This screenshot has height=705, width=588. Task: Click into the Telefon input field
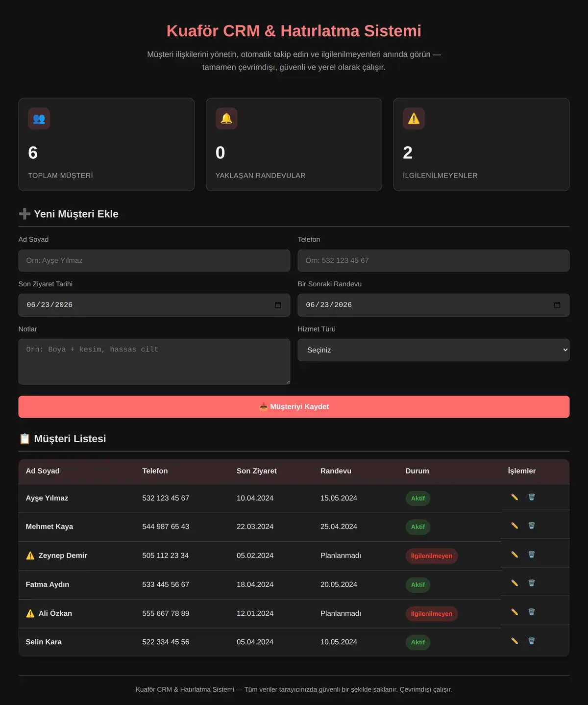coord(434,260)
